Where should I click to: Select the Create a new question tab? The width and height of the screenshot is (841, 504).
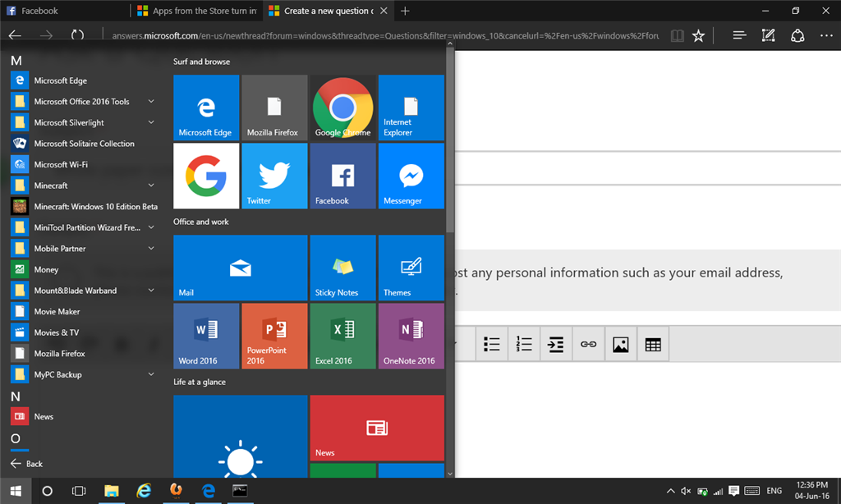pyautogui.click(x=329, y=11)
